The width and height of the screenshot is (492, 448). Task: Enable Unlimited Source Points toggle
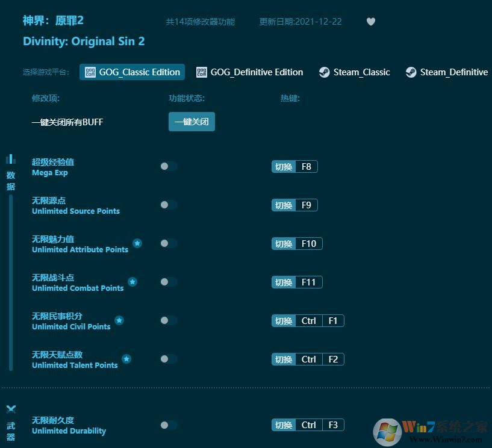[169, 205]
